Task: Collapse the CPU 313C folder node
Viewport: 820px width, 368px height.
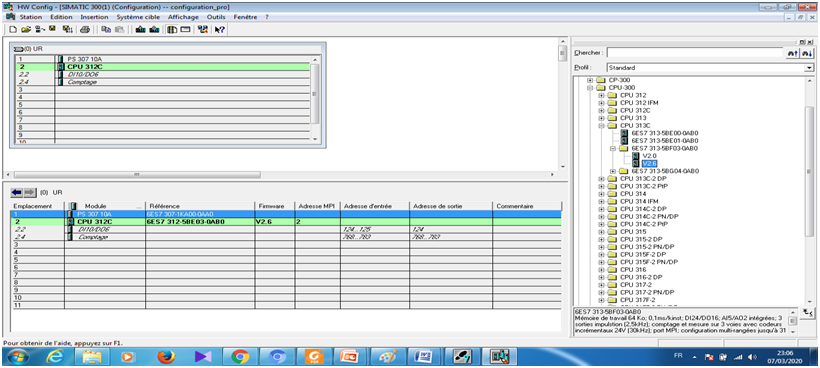Action: point(601,126)
